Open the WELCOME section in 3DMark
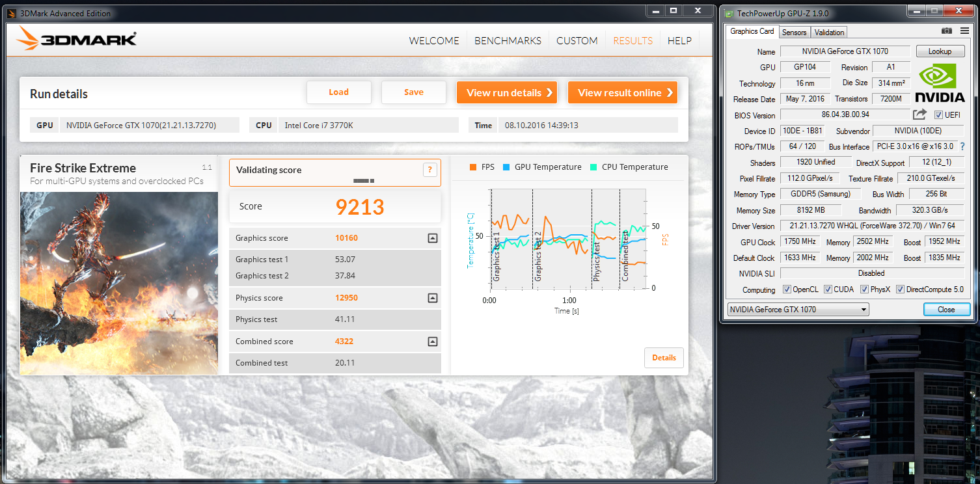980x484 pixels. [434, 40]
